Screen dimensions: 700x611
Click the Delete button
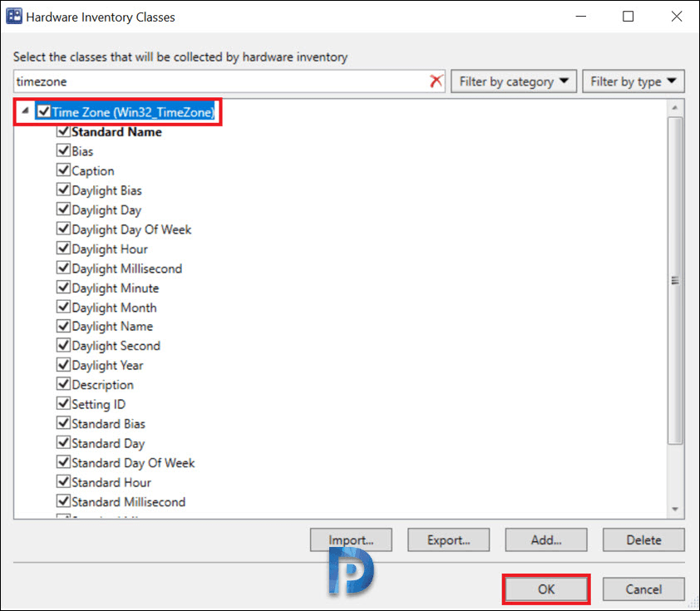pos(643,540)
